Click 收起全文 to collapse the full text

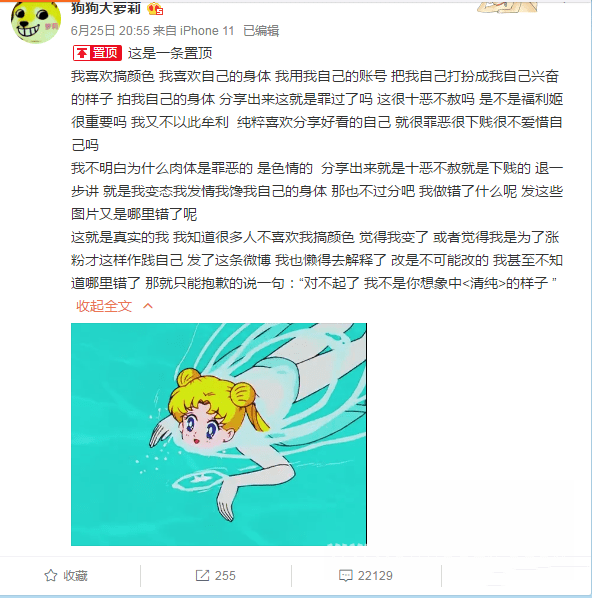(x=104, y=306)
